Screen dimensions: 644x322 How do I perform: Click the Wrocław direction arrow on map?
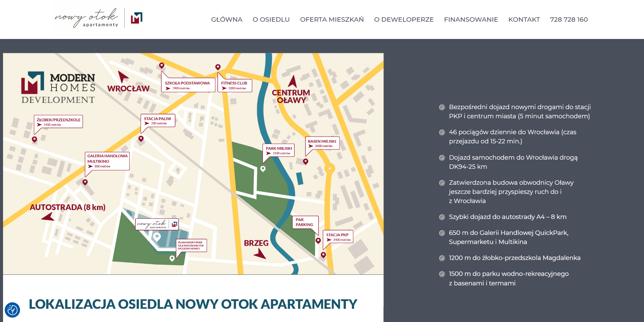pos(123,77)
